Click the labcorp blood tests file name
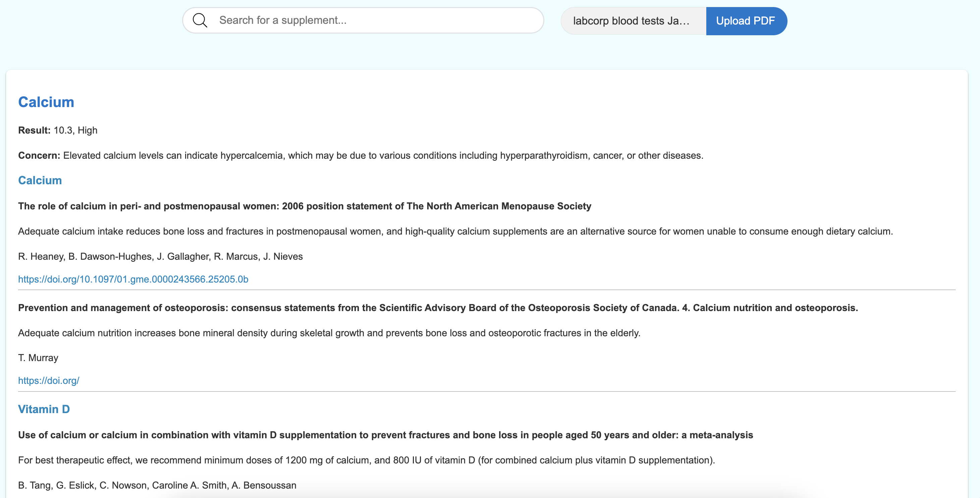Viewport: 980px width, 498px height. click(x=632, y=21)
